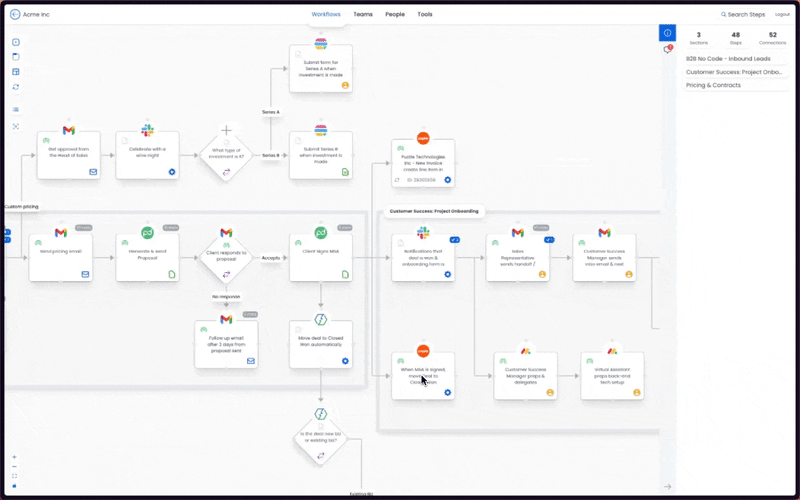This screenshot has width=800, height=500.
Task: Open the 'Generate & send Proposal' step
Action: (x=147, y=258)
